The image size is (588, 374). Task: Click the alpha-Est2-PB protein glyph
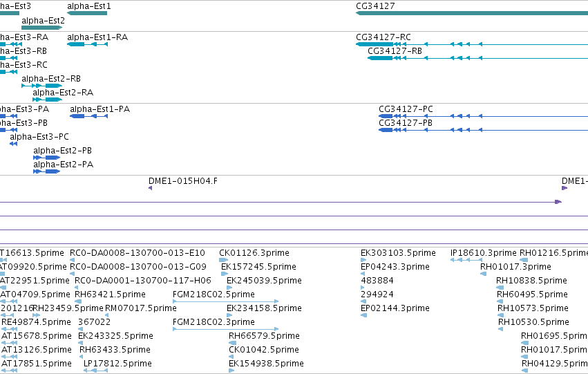[47, 158]
